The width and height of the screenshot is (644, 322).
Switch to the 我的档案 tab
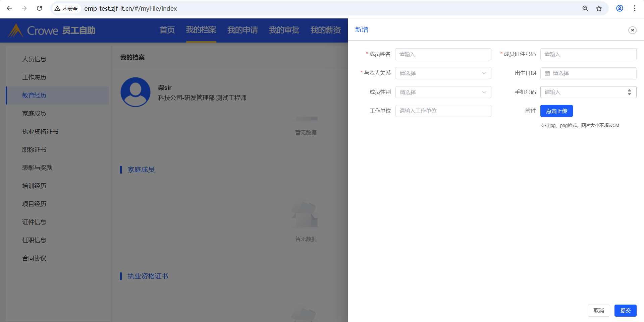(201, 30)
